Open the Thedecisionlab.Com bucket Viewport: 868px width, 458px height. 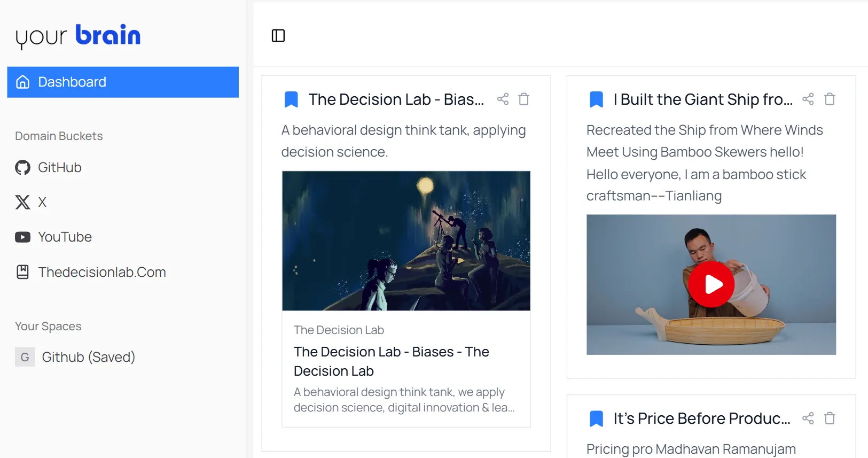(x=91, y=272)
